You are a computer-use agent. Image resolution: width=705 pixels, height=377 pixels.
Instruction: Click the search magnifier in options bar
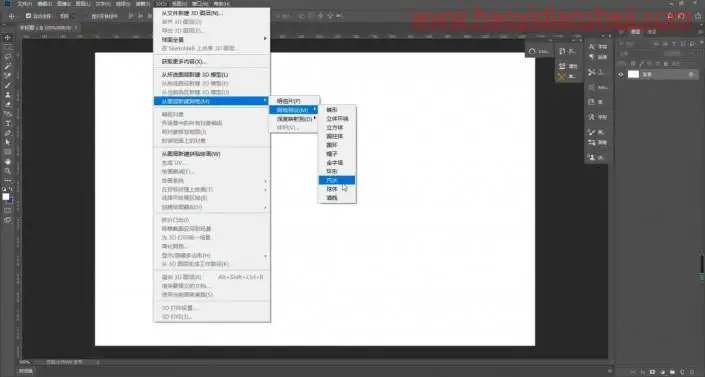(x=670, y=16)
